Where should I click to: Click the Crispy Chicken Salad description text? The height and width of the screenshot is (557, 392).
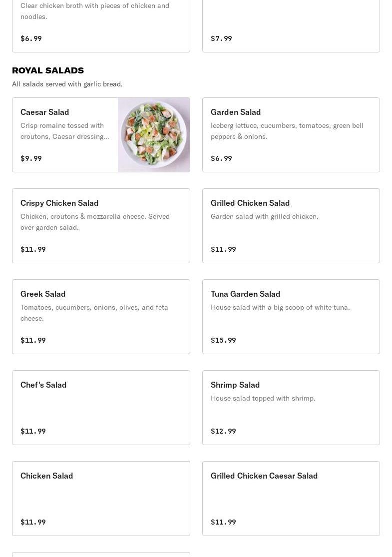[x=95, y=222]
